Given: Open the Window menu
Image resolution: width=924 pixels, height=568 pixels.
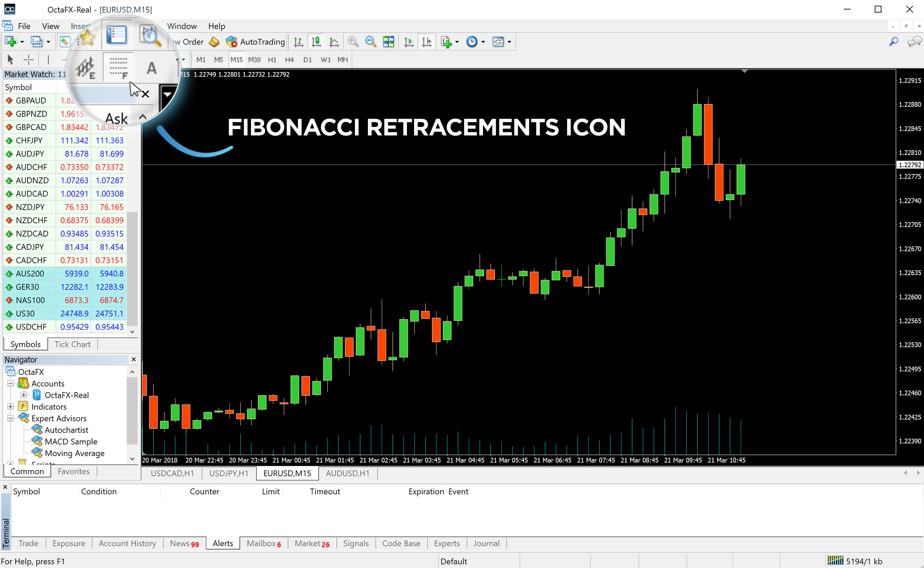Looking at the screenshot, I should [x=182, y=26].
